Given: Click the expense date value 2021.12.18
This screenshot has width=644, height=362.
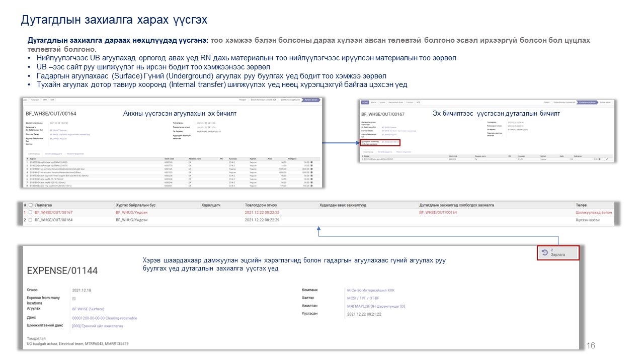Looking at the screenshot, I should click(82, 290).
